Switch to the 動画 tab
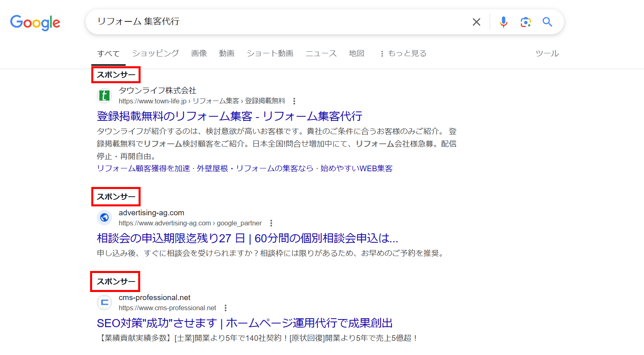 (x=227, y=53)
